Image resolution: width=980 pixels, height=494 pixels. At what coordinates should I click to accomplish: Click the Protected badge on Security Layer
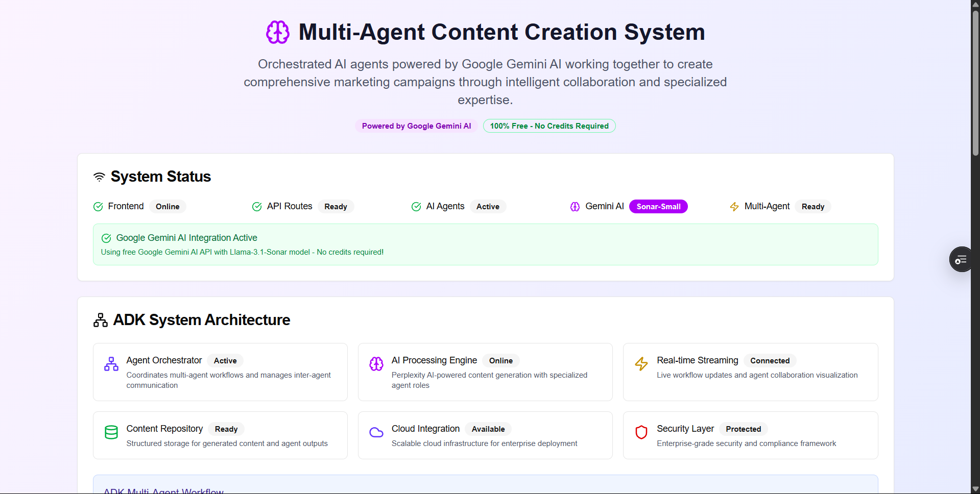(x=744, y=429)
